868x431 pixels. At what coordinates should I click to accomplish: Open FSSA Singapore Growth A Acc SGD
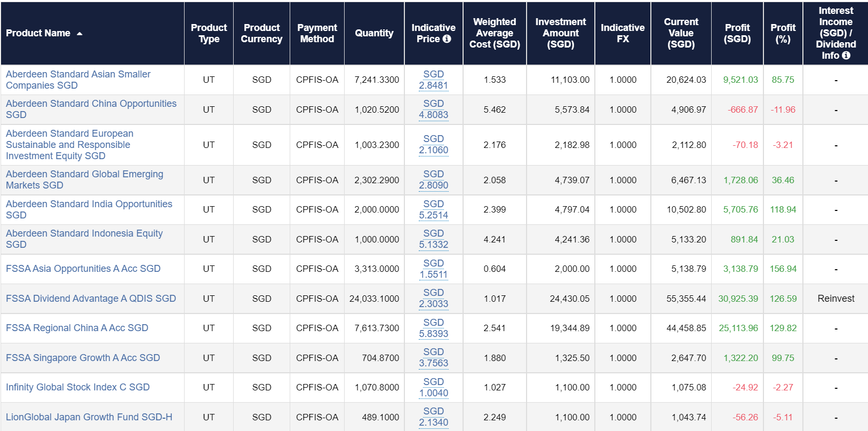point(83,358)
